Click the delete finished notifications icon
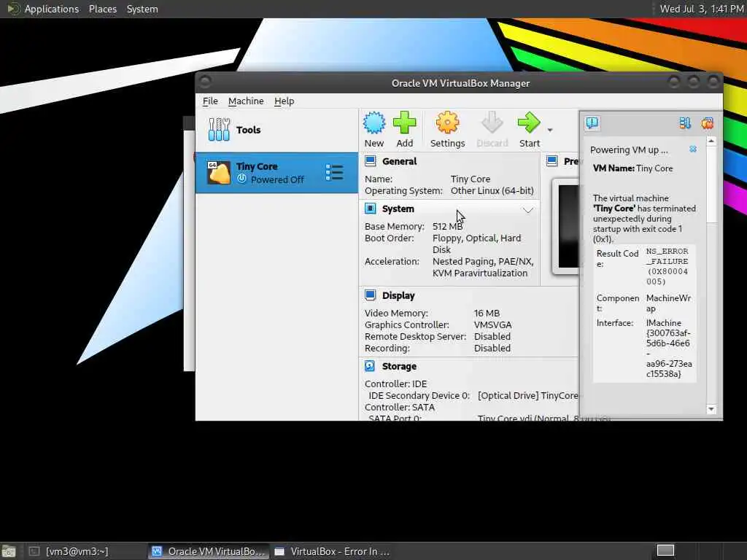This screenshot has width=747, height=560. coord(707,123)
